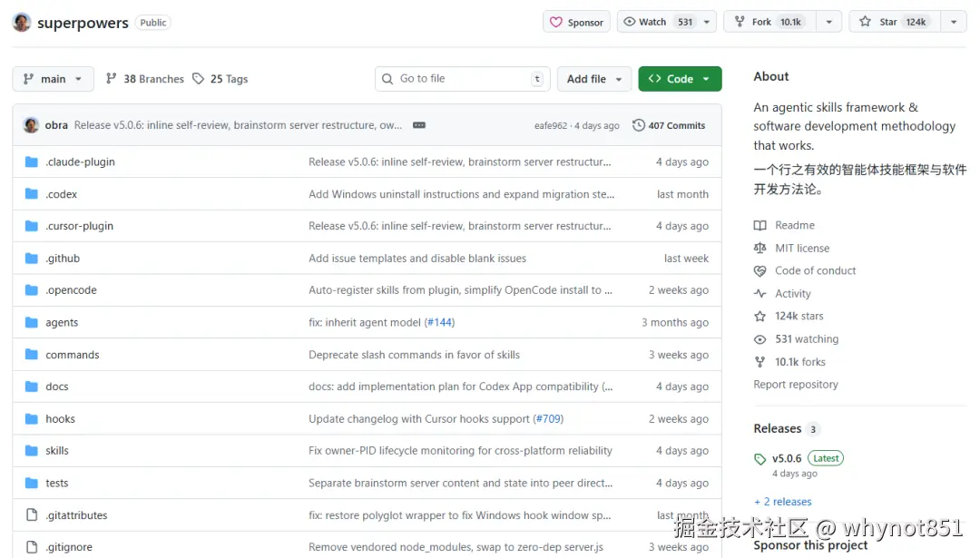Image resolution: width=980 pixels, height=558 pixels.
Task: Click the book icon next to Readme
Action: [x=760, y=225]
